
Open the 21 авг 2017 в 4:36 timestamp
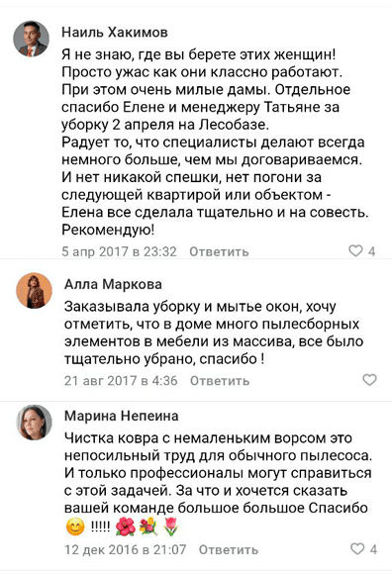coord(121,380)
